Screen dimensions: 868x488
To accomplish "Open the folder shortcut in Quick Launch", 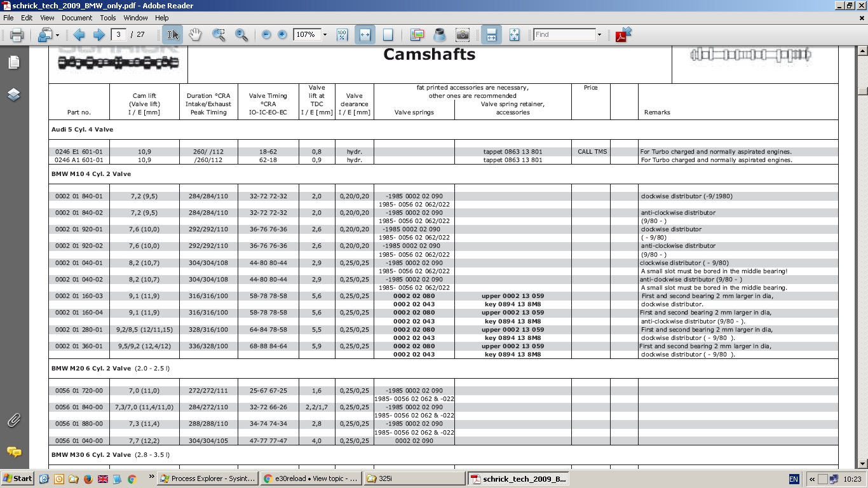I will point(73,479).
